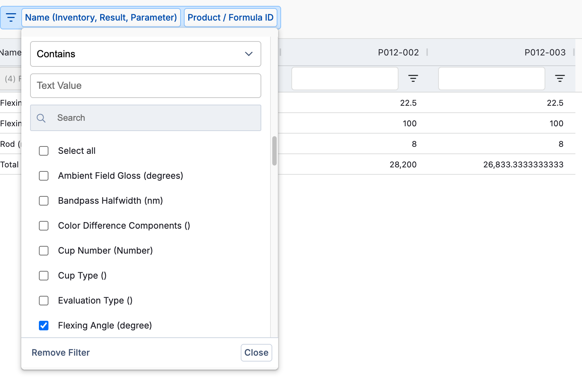Screen dimensions: 582x392
Task: Click the P012-002 filter text box
Action: click(345, 78)
